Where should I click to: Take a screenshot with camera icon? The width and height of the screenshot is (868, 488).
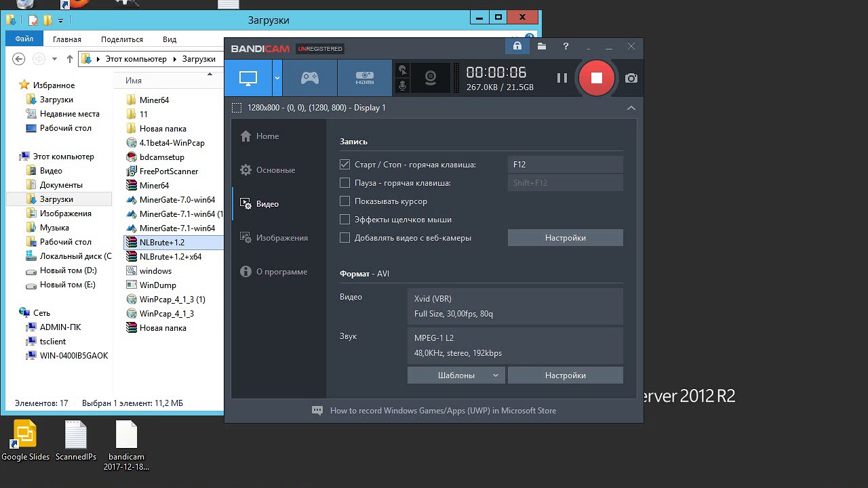(631, 78)
